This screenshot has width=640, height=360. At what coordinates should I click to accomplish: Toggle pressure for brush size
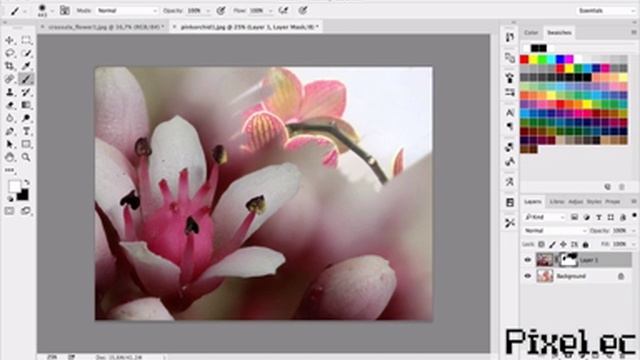302,11
